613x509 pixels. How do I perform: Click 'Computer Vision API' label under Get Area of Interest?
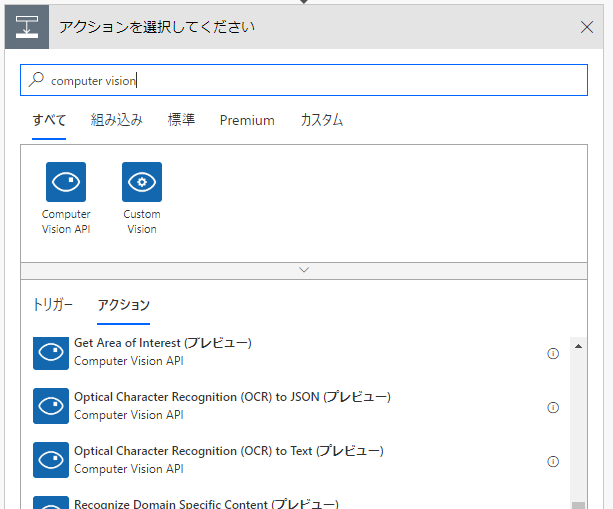129,361
